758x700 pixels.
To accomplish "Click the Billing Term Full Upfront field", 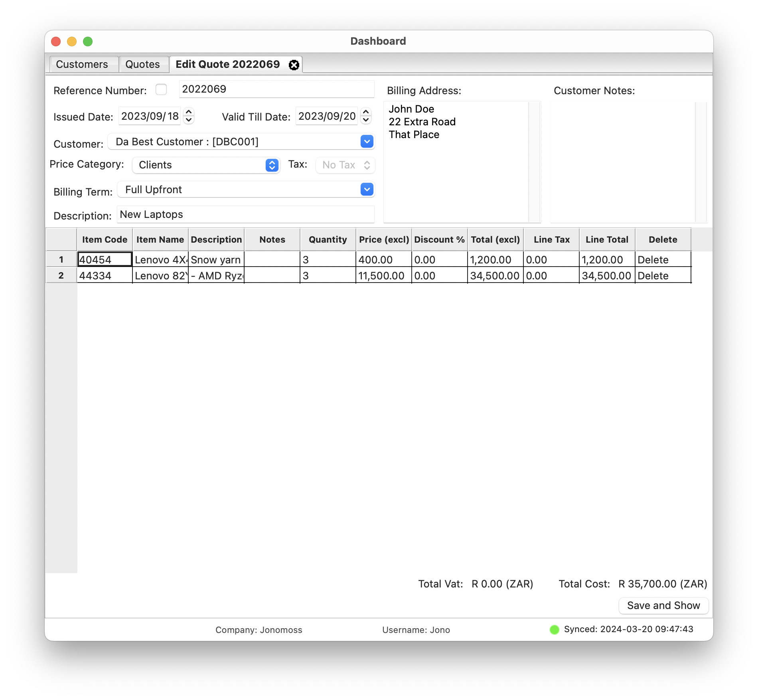I will [x=246, y=189].
